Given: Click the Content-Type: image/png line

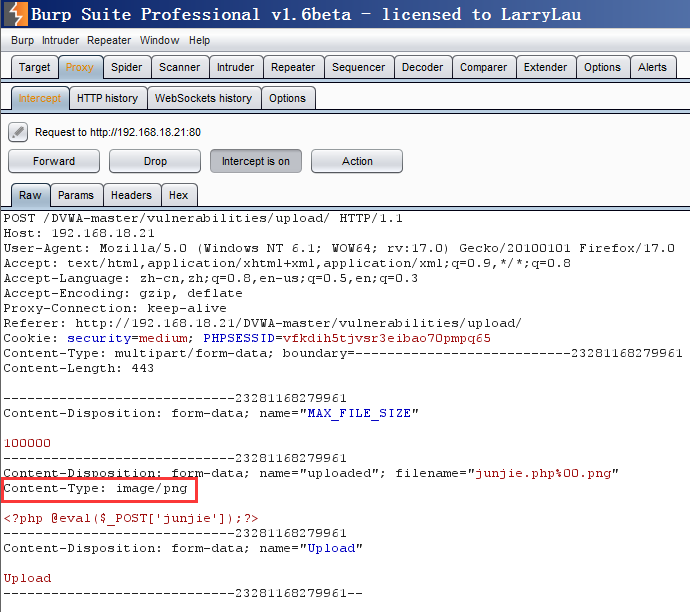Looking at the screenshot, I should pyautogui.click(x=95, y=488).
